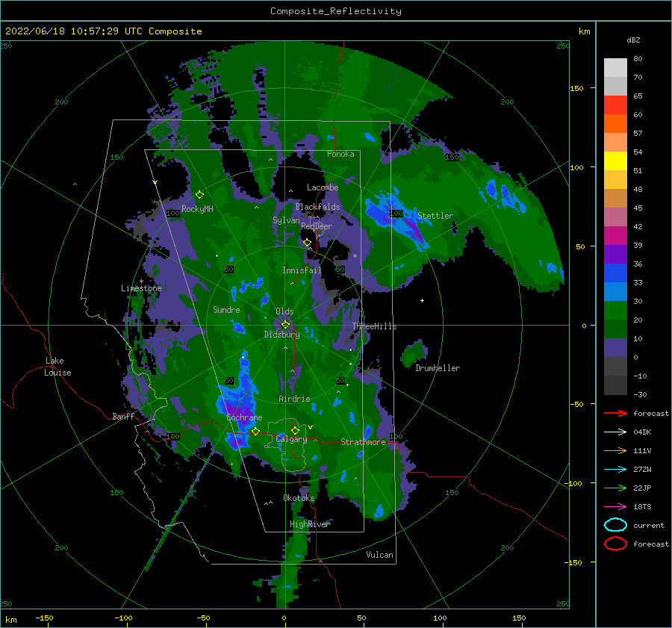Screen dimensions: 672x628
Task: Click the white plus marker west of Drumheller
Action: [422, 300]
